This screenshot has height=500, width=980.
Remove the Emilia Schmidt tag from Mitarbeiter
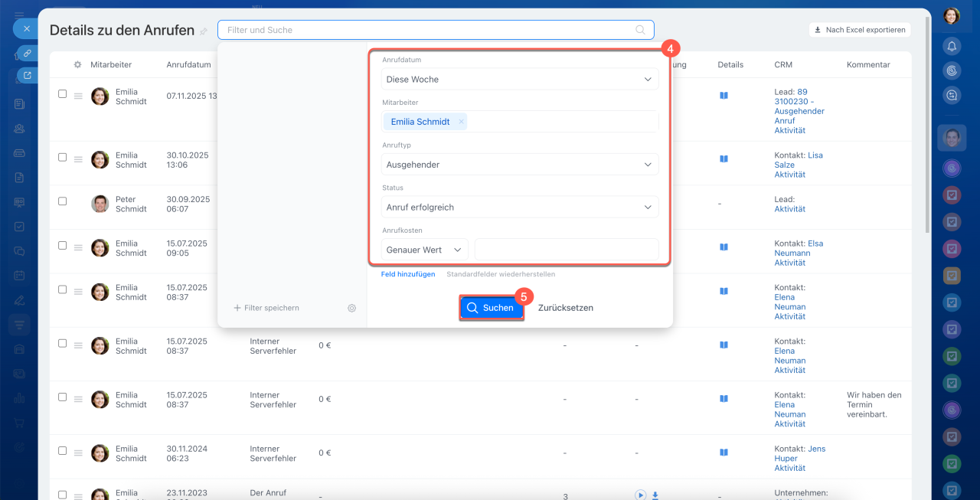[461, 122]
